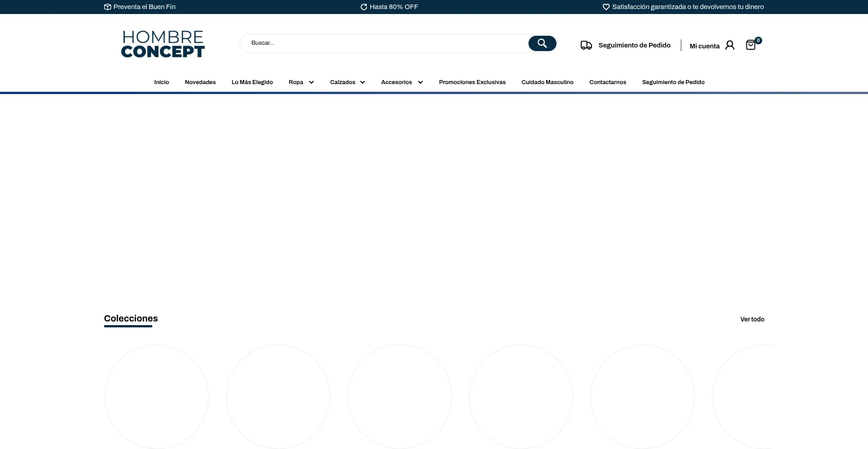Click the delivery truck tracking icon
The width and height of the screenshot is (868, 449).
click(x=586, y=45)
